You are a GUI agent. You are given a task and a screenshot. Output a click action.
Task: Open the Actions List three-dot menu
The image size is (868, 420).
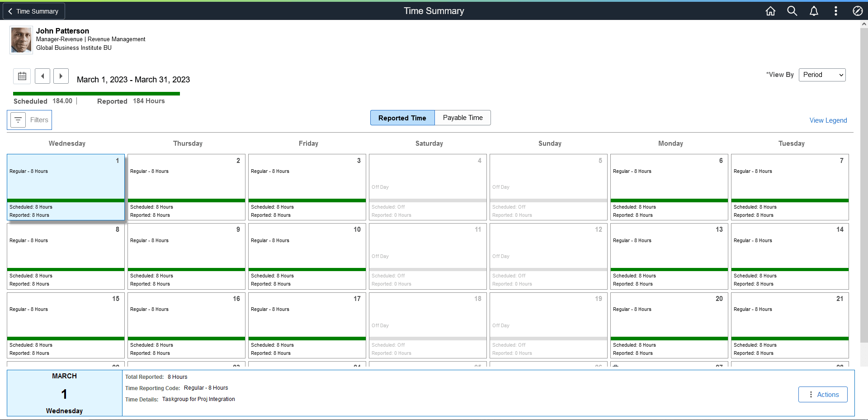point(836,11)
